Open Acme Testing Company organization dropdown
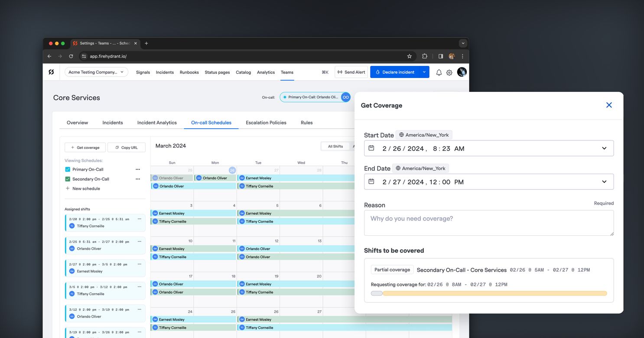The height and width of the screenshot is (338, 644). (96, 72)
